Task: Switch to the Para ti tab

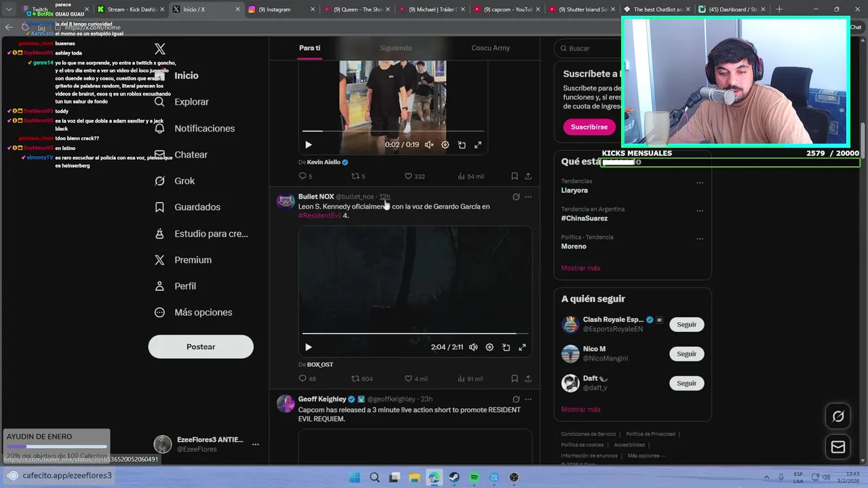Action: click(x=309, y=48)
